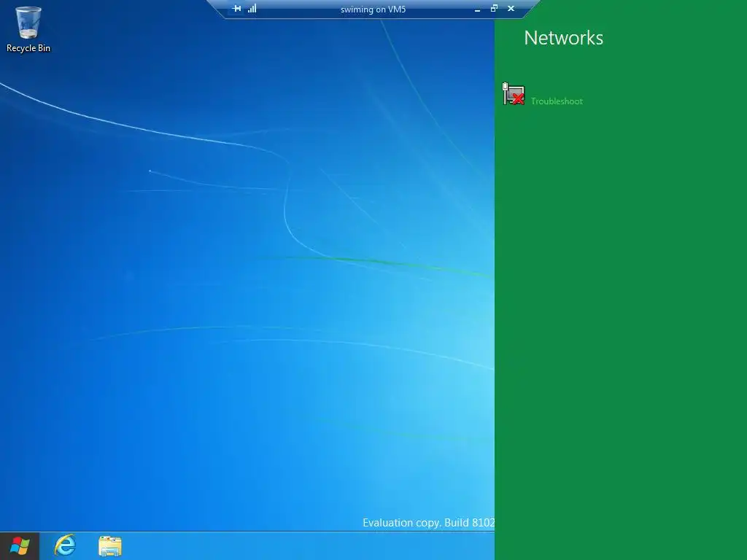Close the swiming on VM5 connection

click(511, 8)
